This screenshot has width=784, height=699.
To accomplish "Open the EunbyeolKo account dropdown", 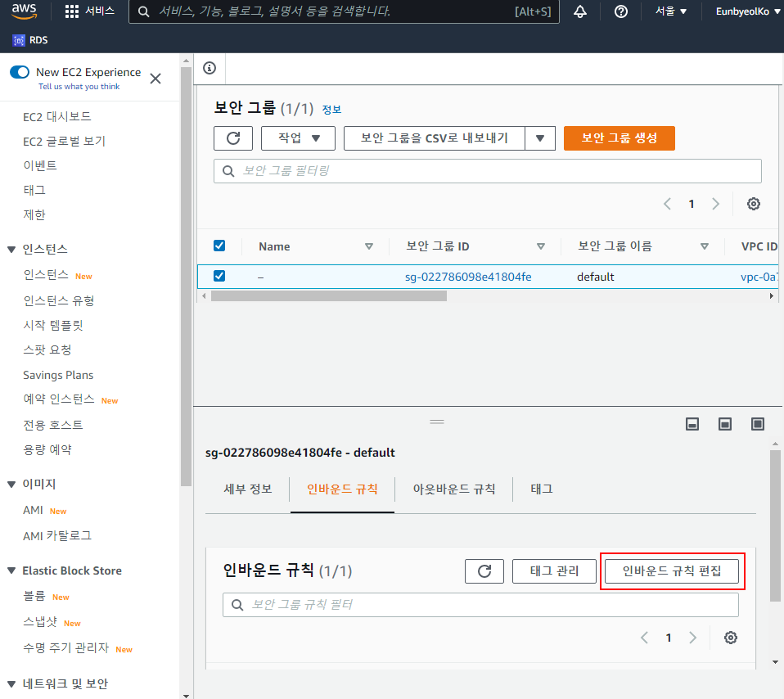I will pyautogui.click(x=747, y=11).
